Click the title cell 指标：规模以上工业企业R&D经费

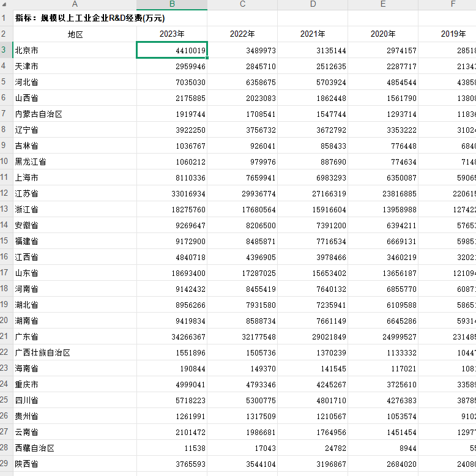click(90, 18)
